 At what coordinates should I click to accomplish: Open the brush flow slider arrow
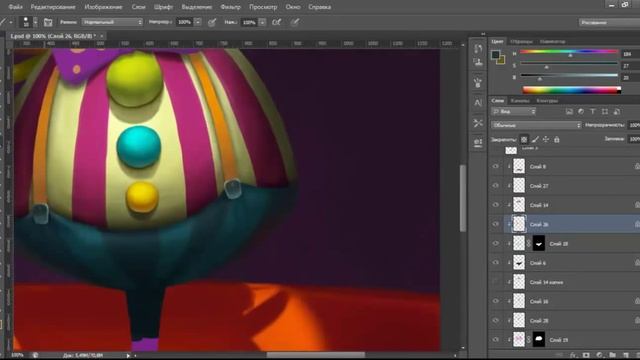pos(262,22)
